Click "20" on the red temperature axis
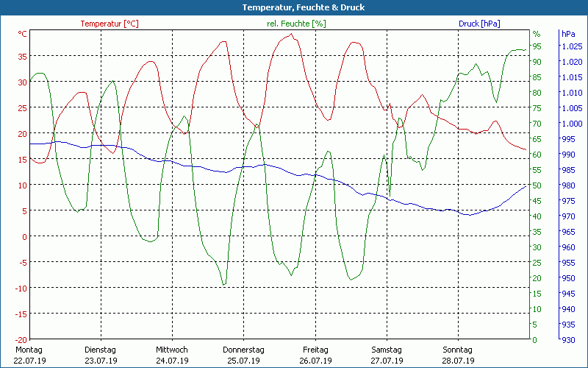The image size is (588, 368). [23, 134]
